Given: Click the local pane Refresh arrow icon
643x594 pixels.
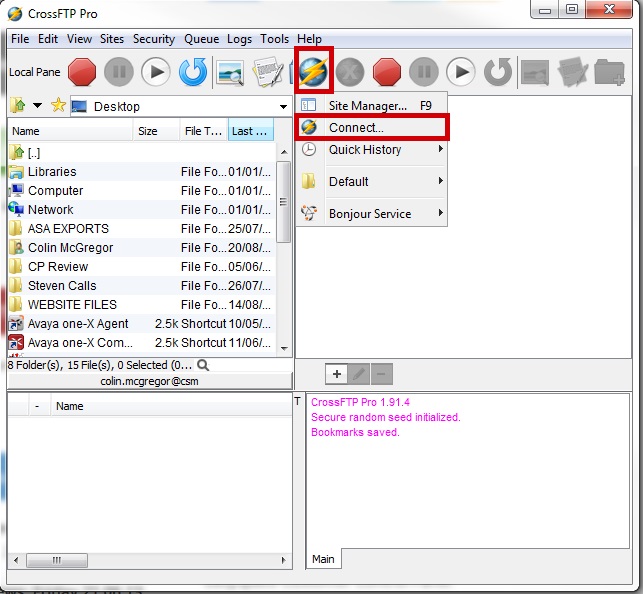Looking at the screenshot, I should [x=192, y=72].
